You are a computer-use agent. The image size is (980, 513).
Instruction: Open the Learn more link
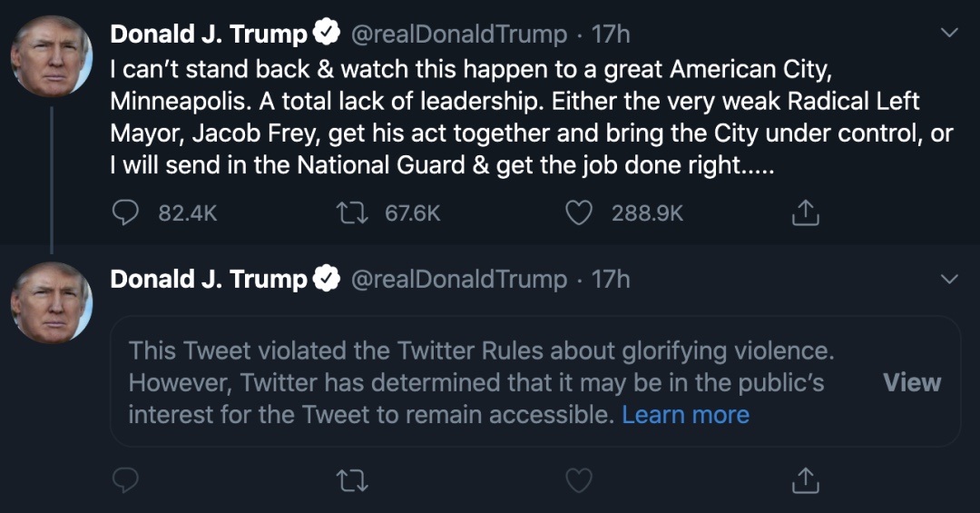(x=685, y=415)
